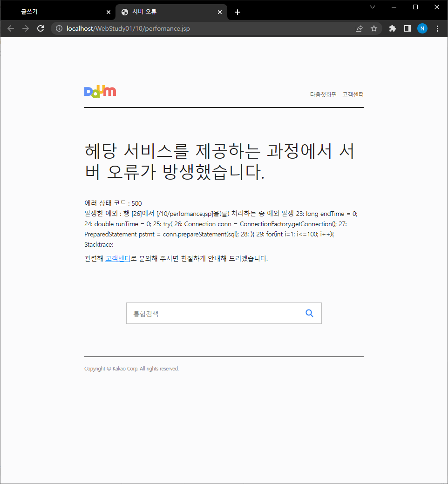448x484 pixels.
Task: Click the browser forward arrow
Action: [26, 28]
